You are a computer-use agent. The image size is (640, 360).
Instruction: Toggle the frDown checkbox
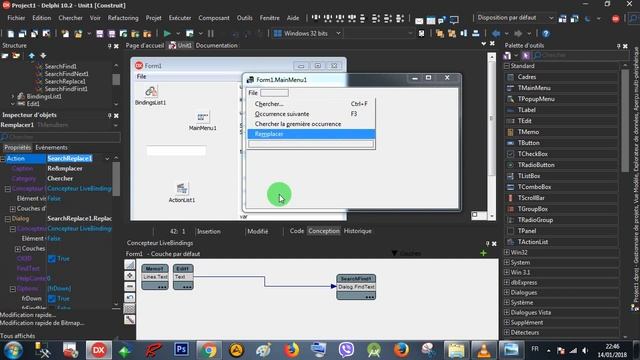52,298
